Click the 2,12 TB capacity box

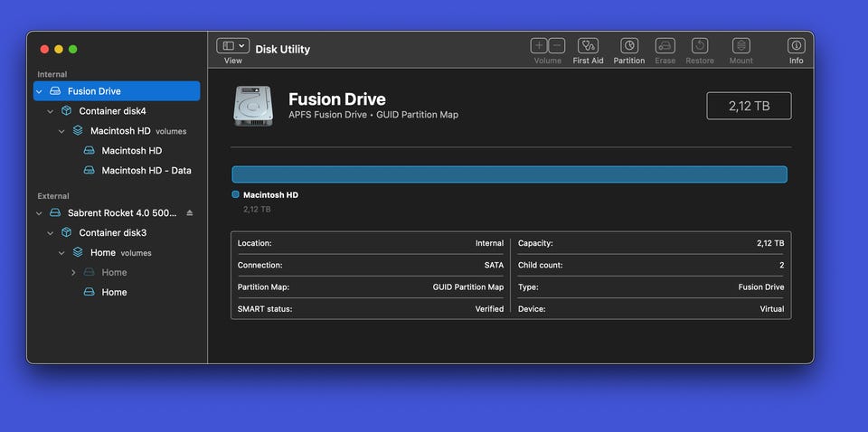[749, 106]
